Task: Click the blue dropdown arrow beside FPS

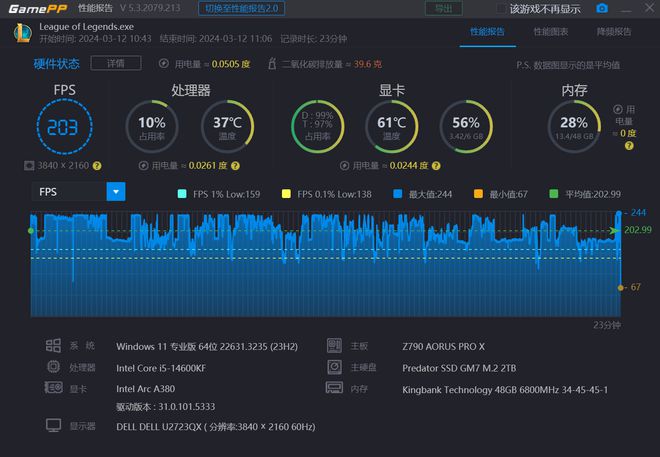Action: coord(116,192)
